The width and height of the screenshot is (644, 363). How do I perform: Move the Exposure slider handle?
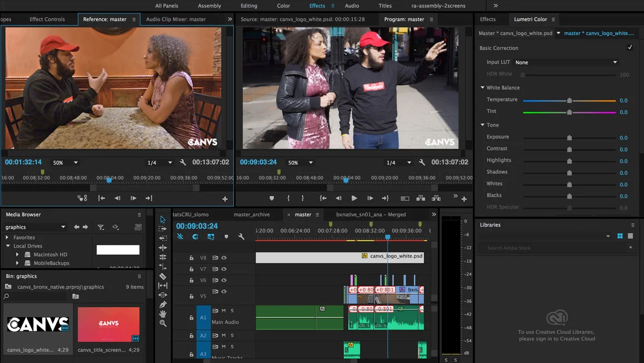coord(569,138)
